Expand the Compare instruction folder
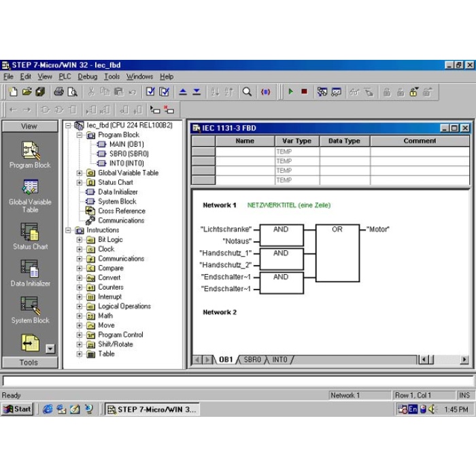Screen dimensions: 476x476 [x=80, y=269]
